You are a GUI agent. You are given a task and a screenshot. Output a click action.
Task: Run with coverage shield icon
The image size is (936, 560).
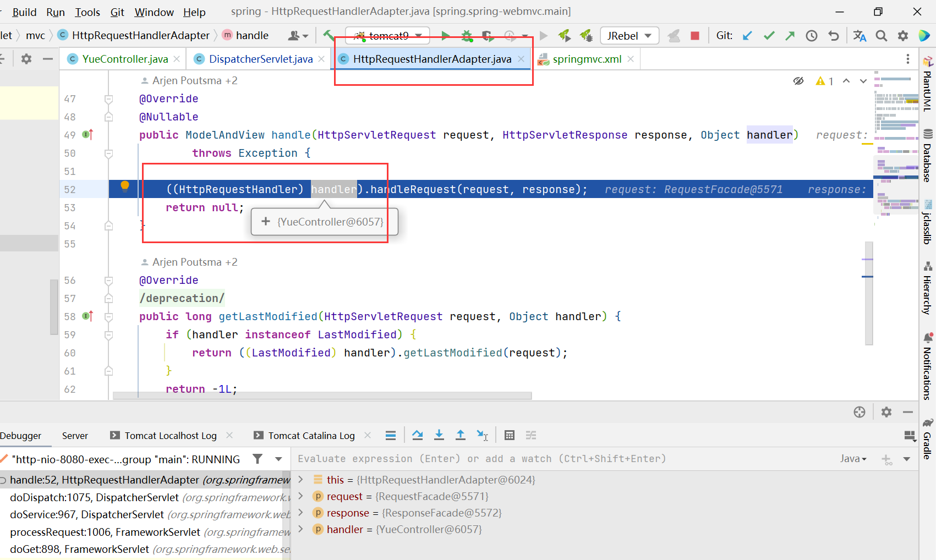tap(488, 36)
